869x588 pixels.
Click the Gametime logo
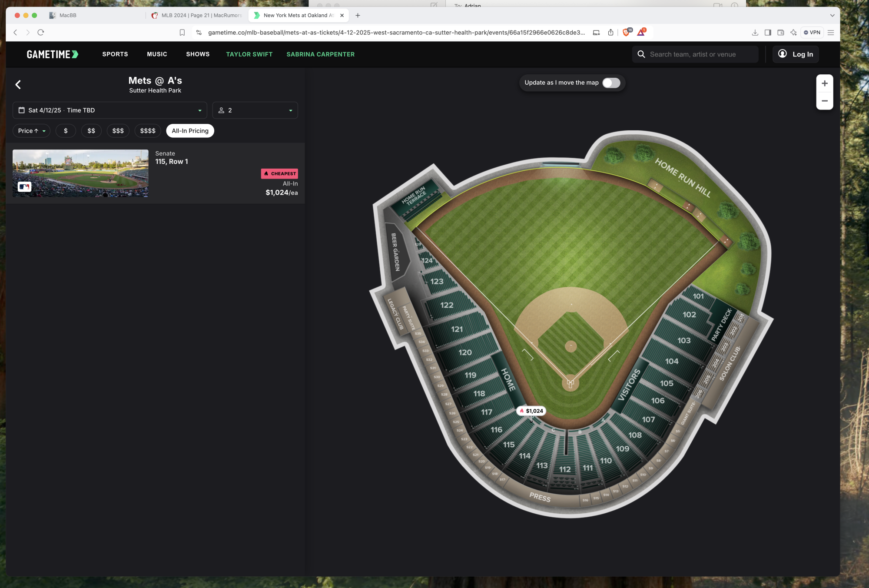53,54
